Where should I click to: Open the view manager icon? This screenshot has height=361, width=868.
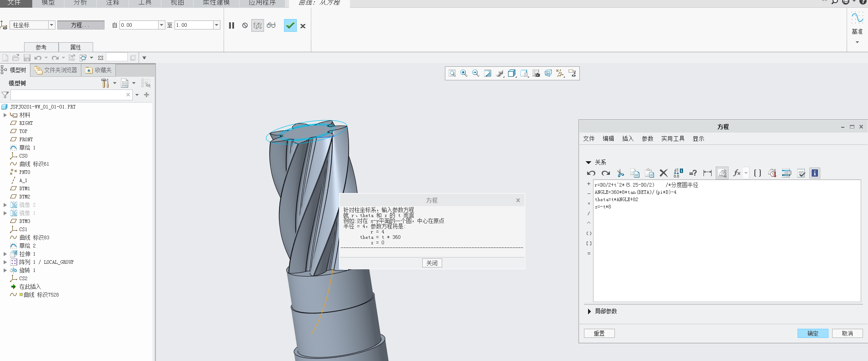pyautogui.click(x=524, y=73)
